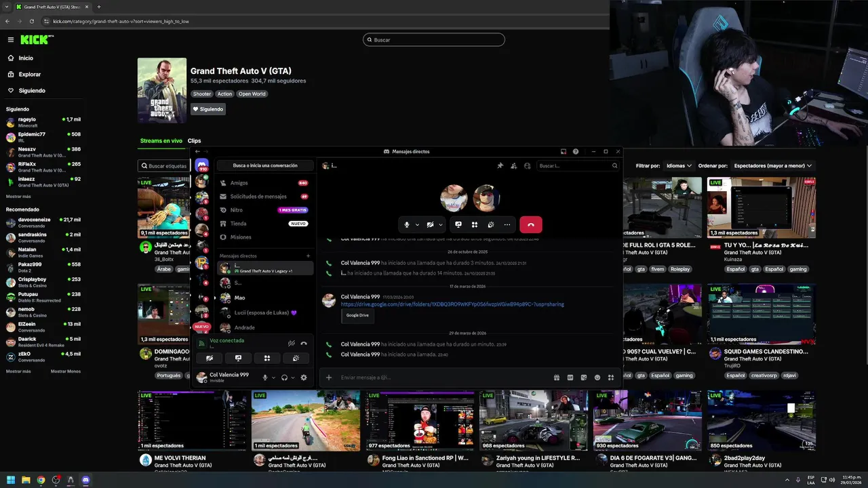Open Discord help icon in title bar

(x=576, y=152)
